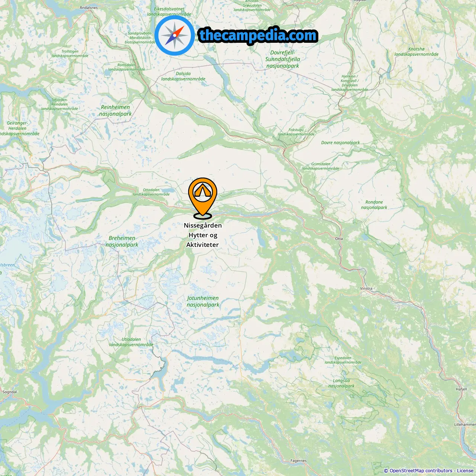Click the Lillehammer town label
Image resolution: width=476 pixels, height=476 pixels.
[x=465, y=425]
